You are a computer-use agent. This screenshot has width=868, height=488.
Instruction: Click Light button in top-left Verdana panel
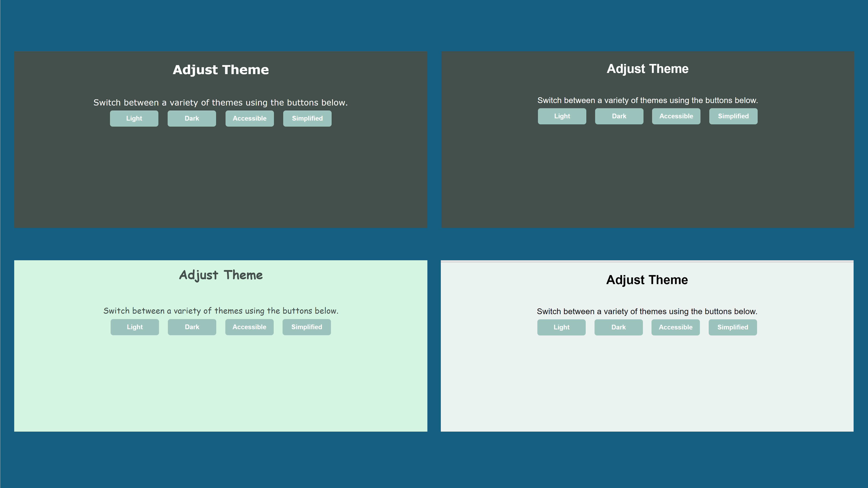pos(134,118)
